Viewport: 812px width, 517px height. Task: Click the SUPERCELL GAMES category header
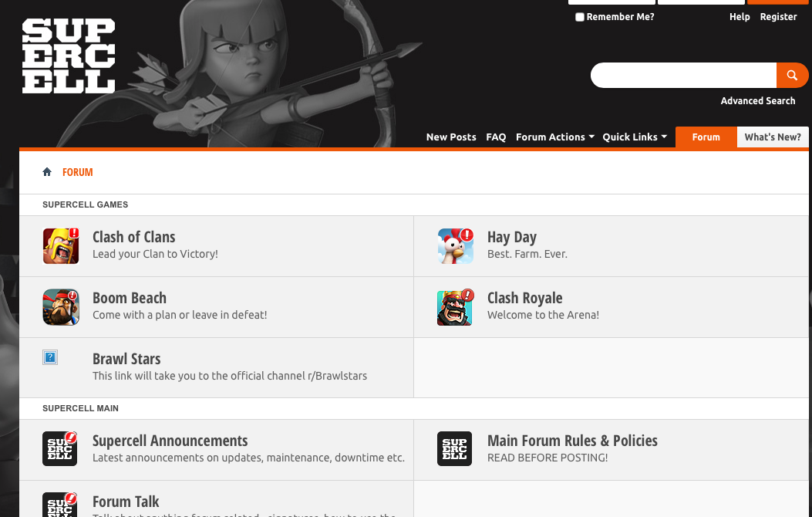[85, 204]
